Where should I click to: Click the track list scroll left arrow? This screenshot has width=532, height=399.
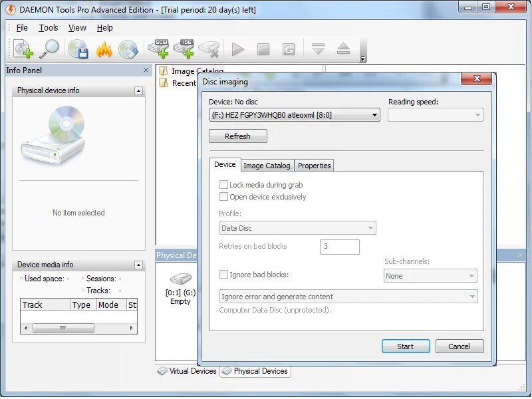coord(26,328)
